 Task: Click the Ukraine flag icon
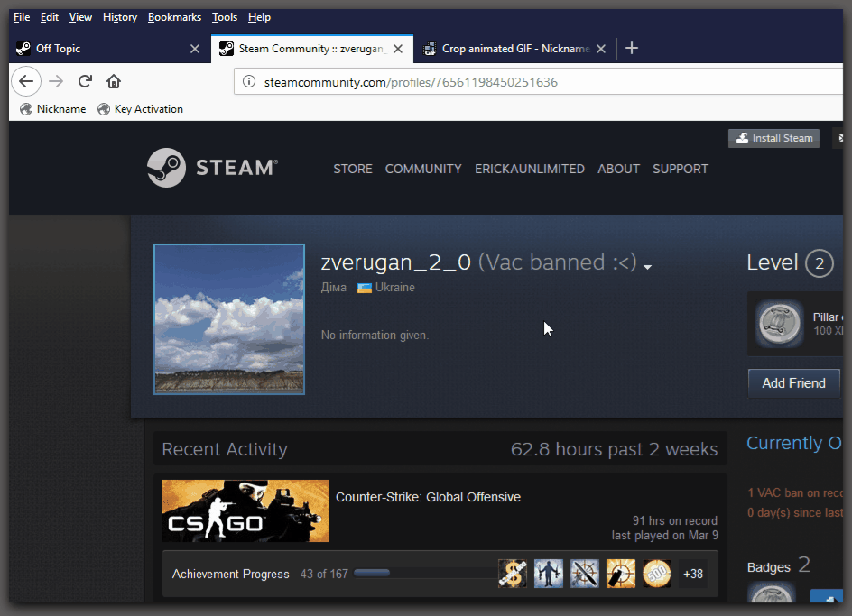[x=364, y=288]
